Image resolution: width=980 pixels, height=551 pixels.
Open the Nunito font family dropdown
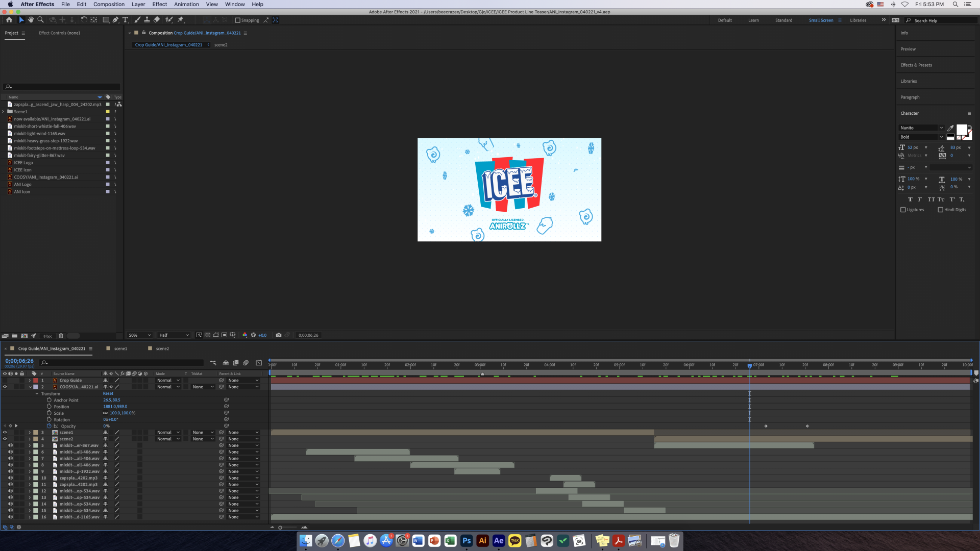pyautogui.click(x=921, y=128)
